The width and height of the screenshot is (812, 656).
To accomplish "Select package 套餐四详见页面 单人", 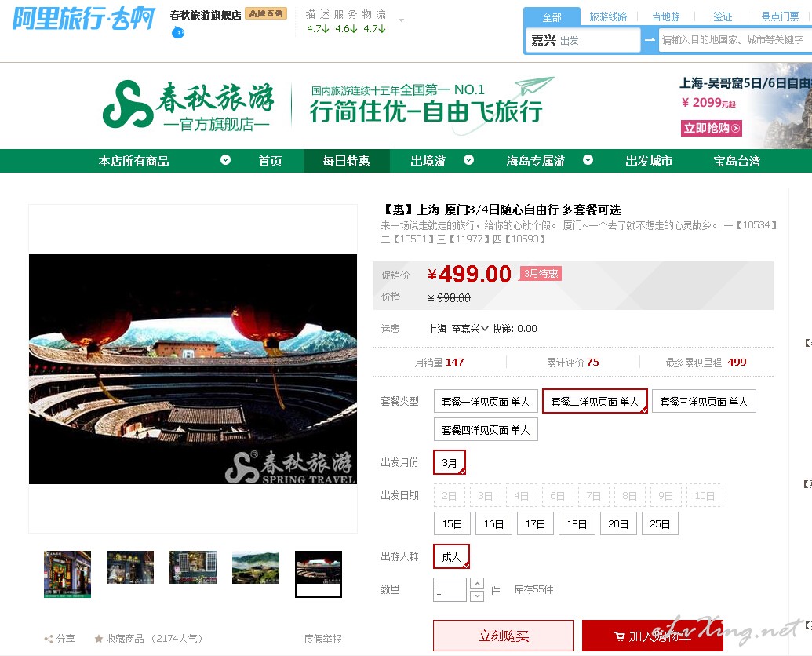I will [486, 430].
